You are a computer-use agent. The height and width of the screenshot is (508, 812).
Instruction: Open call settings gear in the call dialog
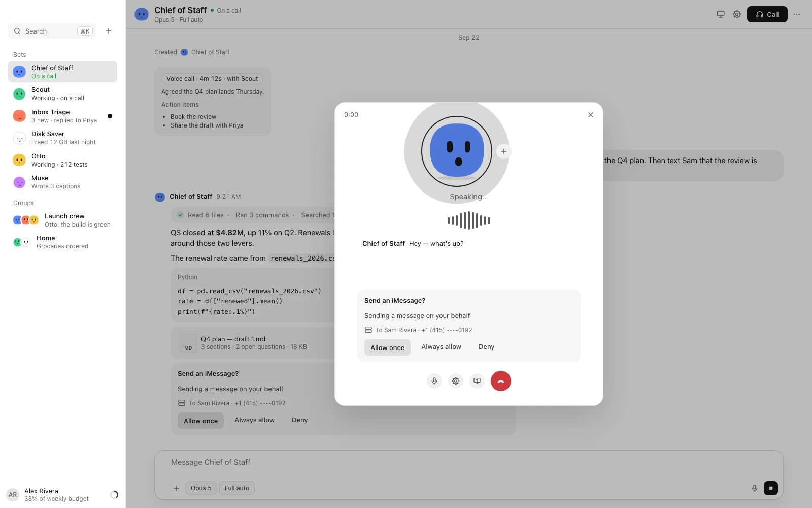tap(456, 381)
